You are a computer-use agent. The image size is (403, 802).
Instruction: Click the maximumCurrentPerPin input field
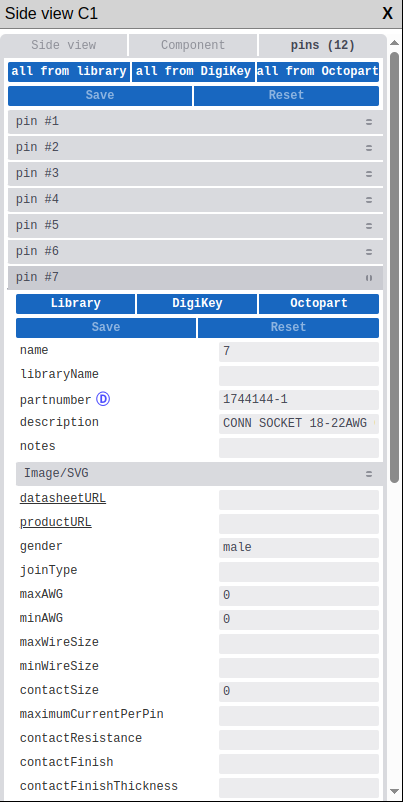[x=299, y=716]
